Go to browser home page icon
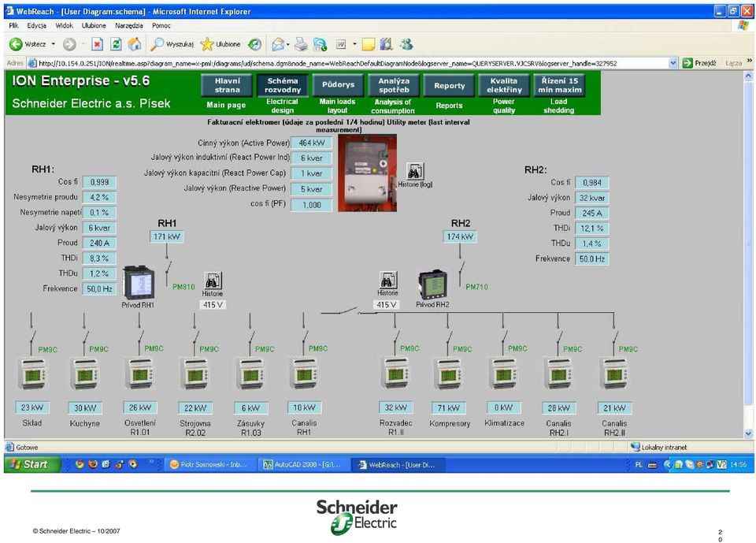Viewport: 756px width, 543px height. pyautogui.click(x=135, y=44)
